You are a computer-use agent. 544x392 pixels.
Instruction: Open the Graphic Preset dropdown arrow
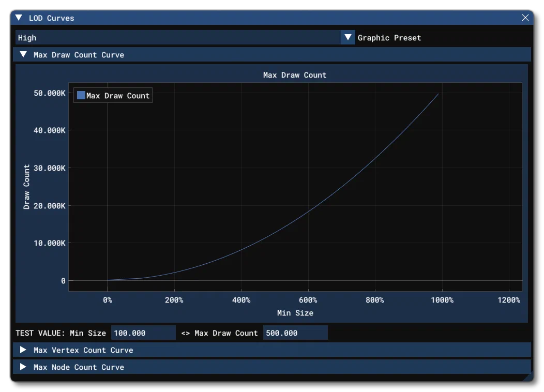pyautogui.click(x=347, y=37)
